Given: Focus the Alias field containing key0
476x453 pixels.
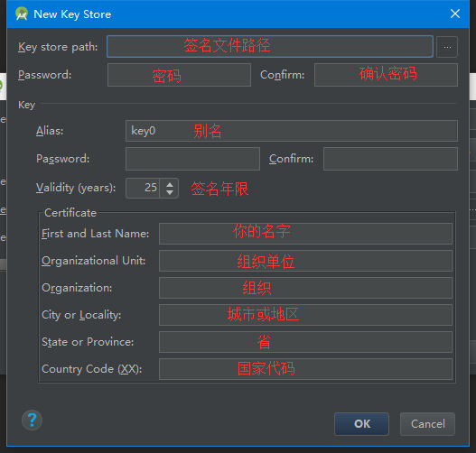Looking at the screenshot, I should [x=292, y=131].
